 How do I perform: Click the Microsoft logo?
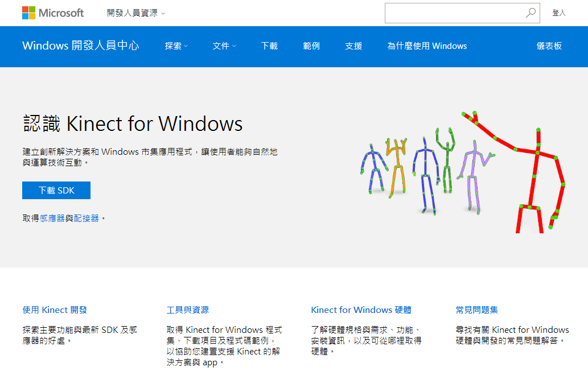(53, 13)
